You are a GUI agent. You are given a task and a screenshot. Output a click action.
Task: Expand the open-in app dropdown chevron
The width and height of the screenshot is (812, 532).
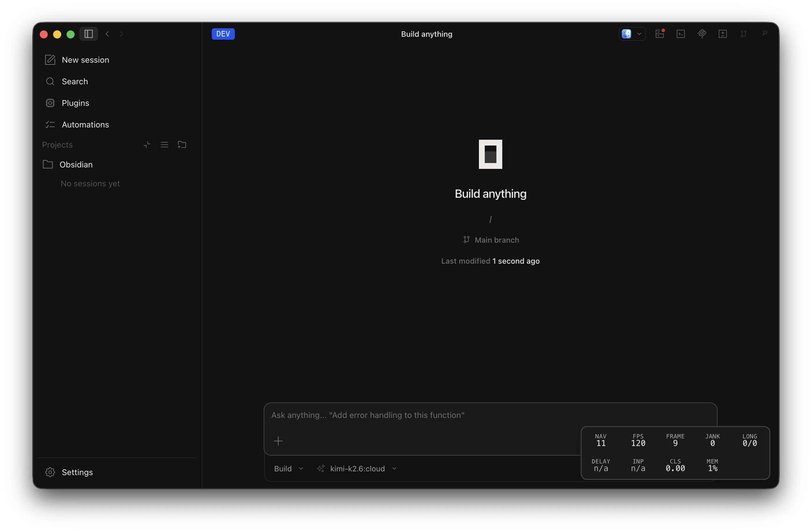click(639, 34)
